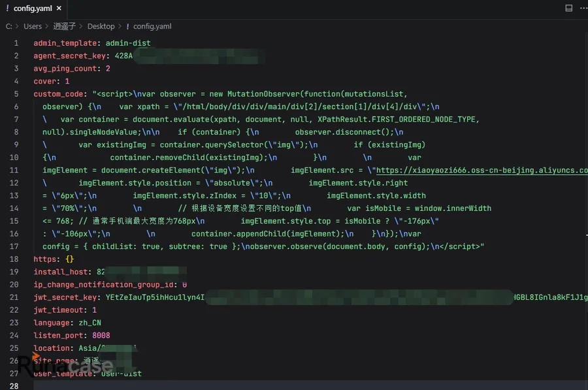This screenshot has height=390, width=588.
Task: Click the 8008 port value
Action: [x=101, y=336]
